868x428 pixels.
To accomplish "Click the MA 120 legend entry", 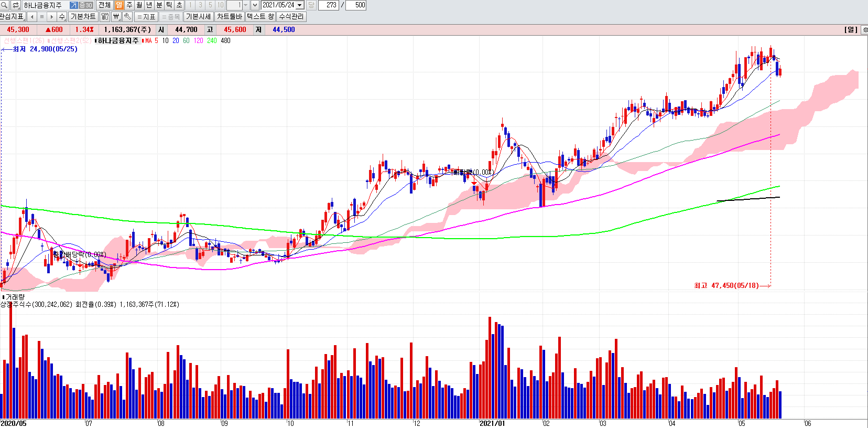I will point(198,40).
